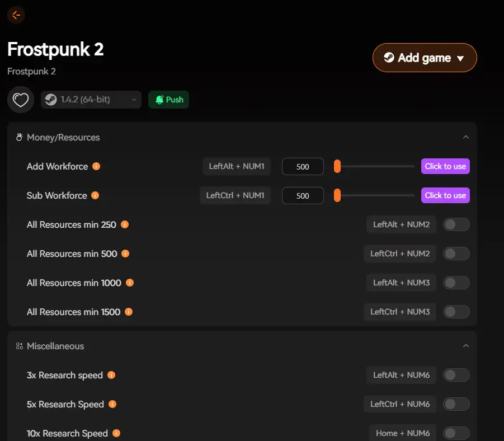
Task: Click the info icon beside 3x Research speed
Action: point(111,375)
